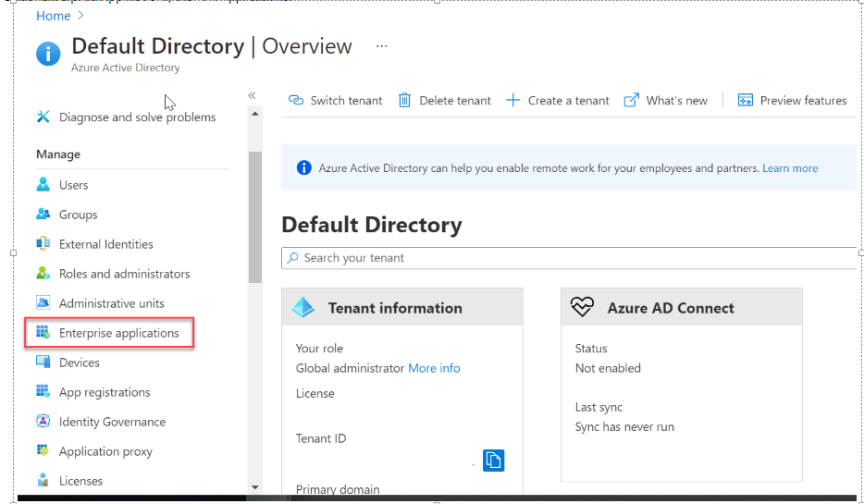The image size is (864, 504).
Task: Click the info icon in the blue banner
Action: pyautogui.click(x=303, y=167)
